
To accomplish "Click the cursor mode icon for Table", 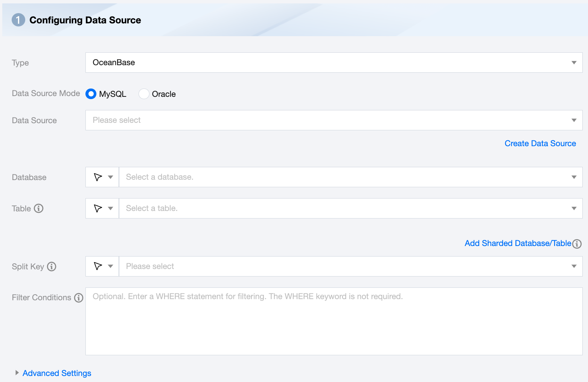I will 98,208.
